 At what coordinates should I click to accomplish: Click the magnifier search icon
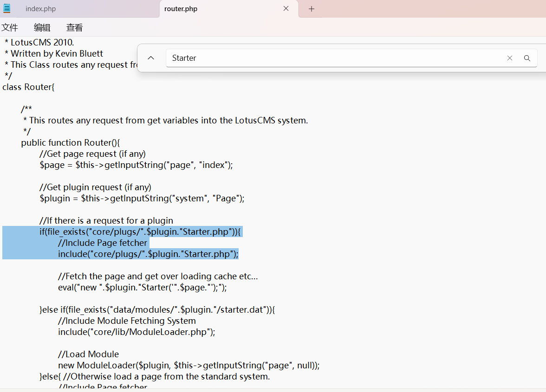(x=527, y=58)
